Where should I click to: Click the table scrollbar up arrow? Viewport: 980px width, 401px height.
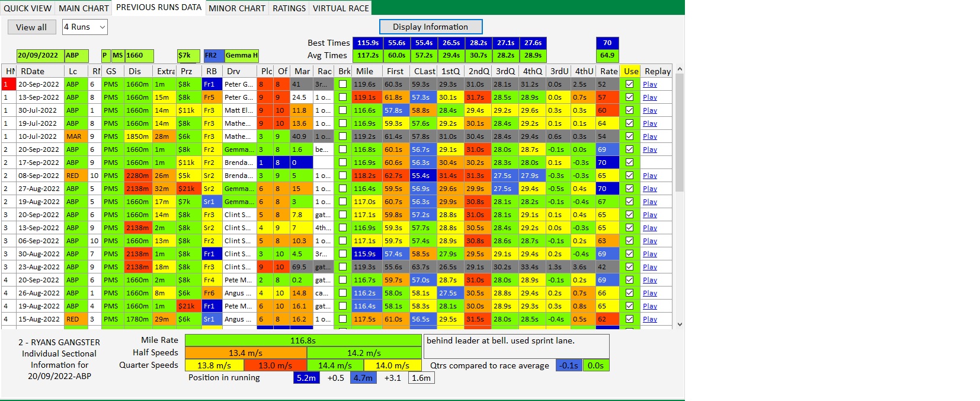(680, 69)
